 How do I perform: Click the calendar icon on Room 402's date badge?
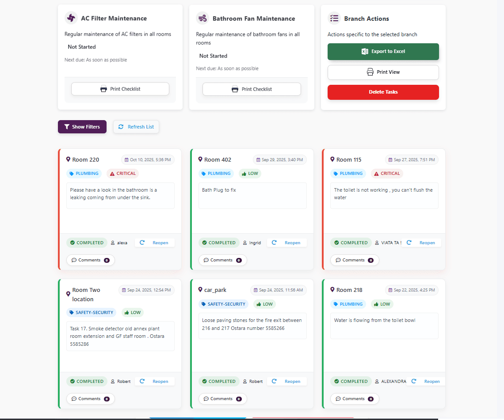258,159
